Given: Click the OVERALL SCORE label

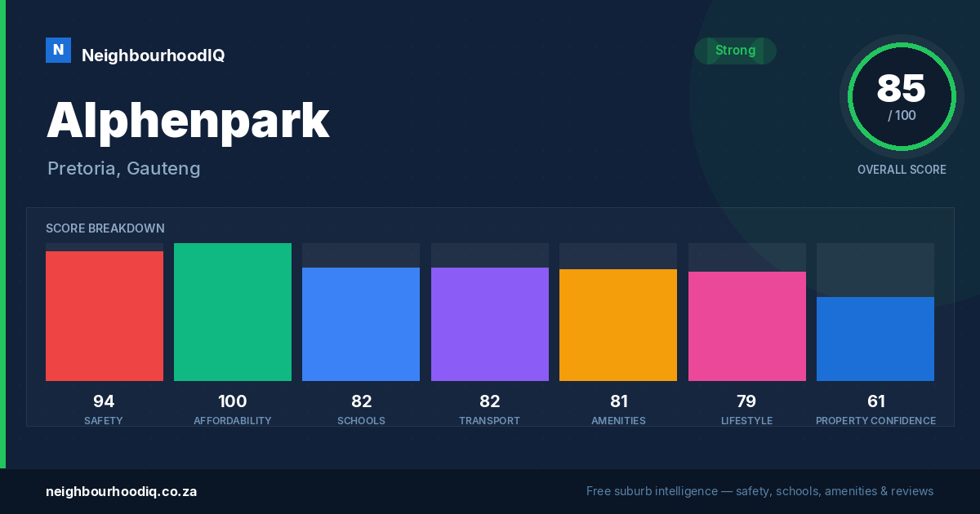Looking at the screenshot, I should click(902, 170).
